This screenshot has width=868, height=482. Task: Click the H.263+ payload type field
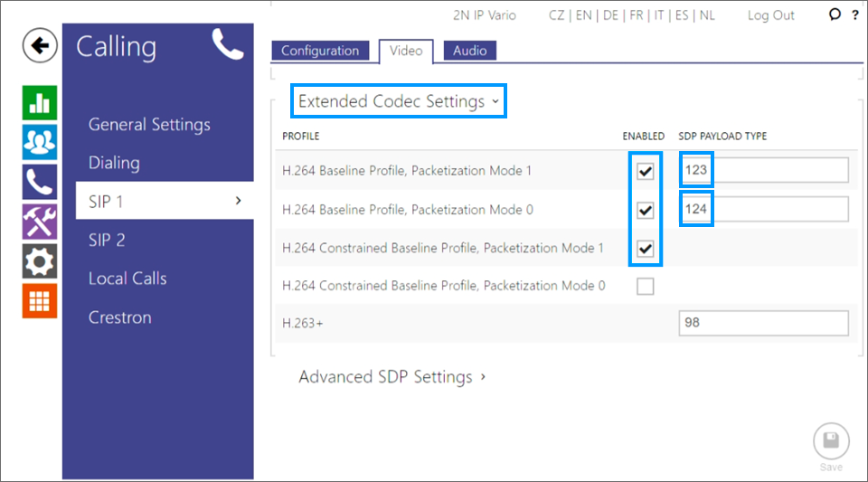pyautogui.click(x=763, y=323)
